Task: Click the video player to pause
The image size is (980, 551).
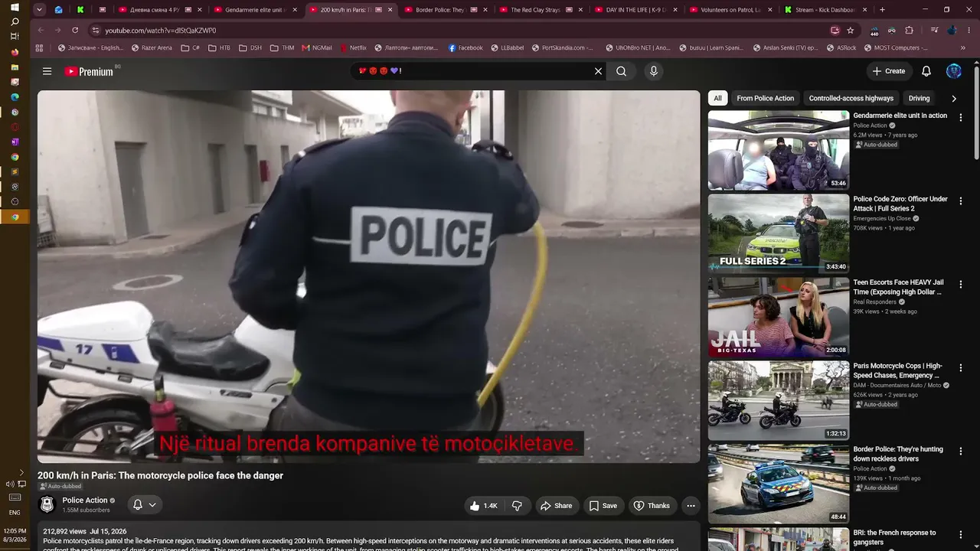Action: click(368, 276)
